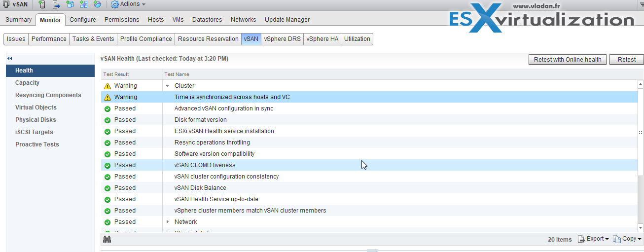Viewport: 644px width, 252px height.
Task: Select the vSphere DRS sub-tab
Action: [x=282, y=39]
